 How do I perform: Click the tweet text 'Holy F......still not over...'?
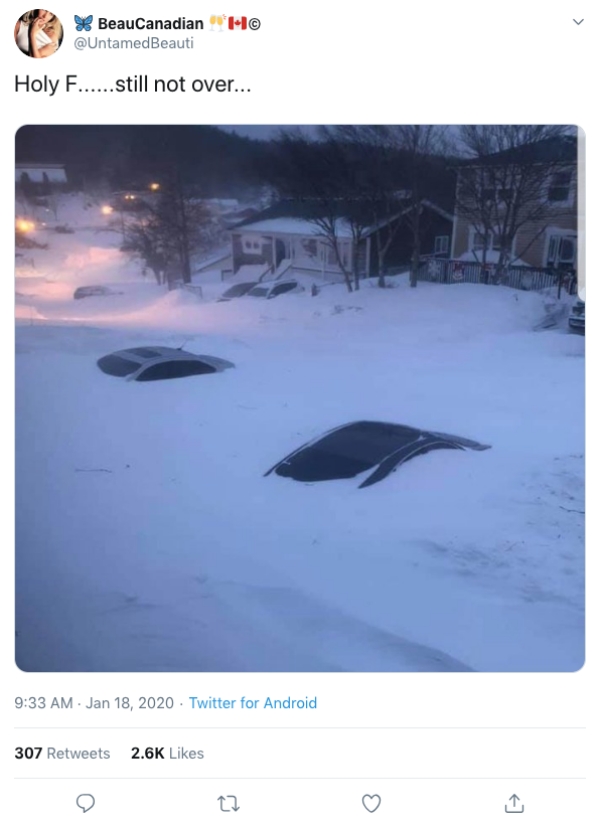[x=132, y=84]
